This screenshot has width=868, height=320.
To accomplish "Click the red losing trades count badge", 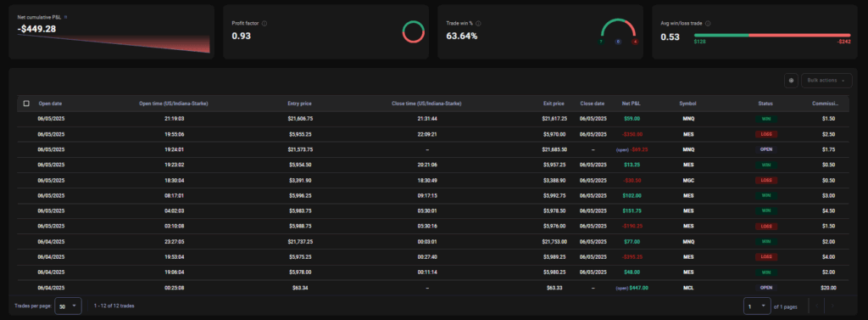I will [635, 42].
